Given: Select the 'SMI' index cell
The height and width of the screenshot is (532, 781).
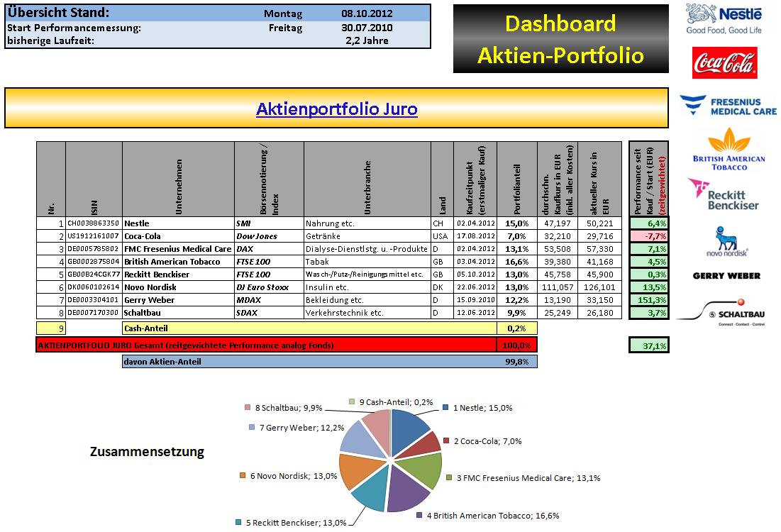Looking at the screenshot, I should click(x=269, y=223).
